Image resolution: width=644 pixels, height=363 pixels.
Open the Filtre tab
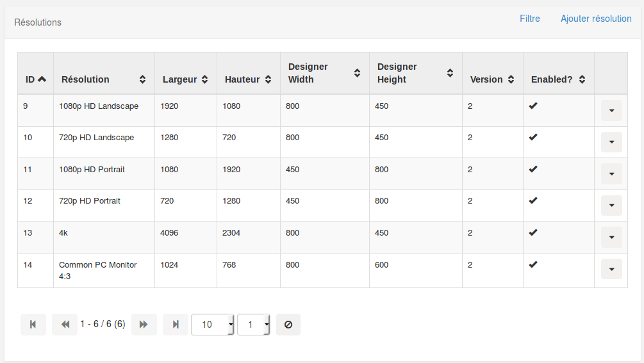529,19
